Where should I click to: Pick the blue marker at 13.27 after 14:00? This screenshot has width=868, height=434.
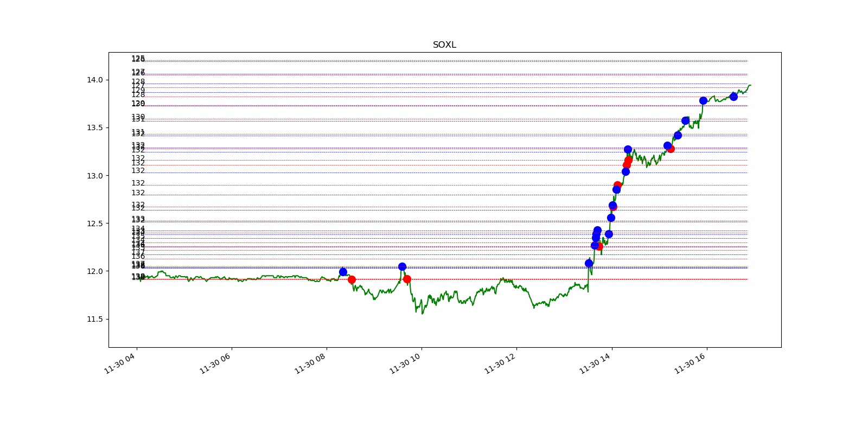point(628,149)
